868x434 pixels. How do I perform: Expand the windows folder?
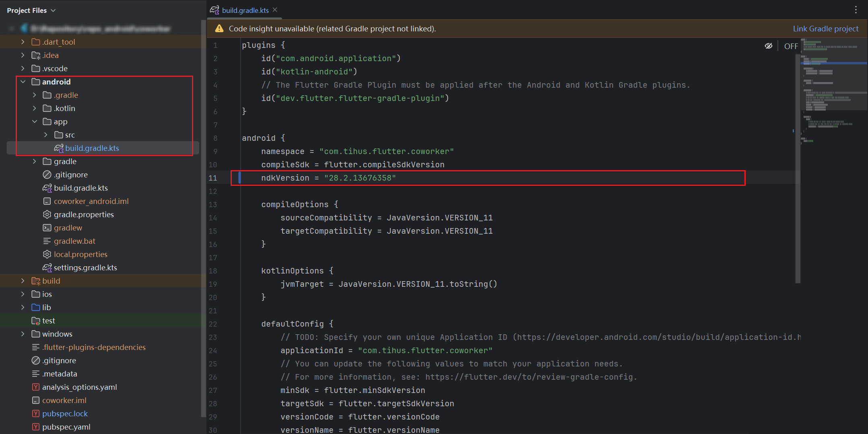[23, 334]
